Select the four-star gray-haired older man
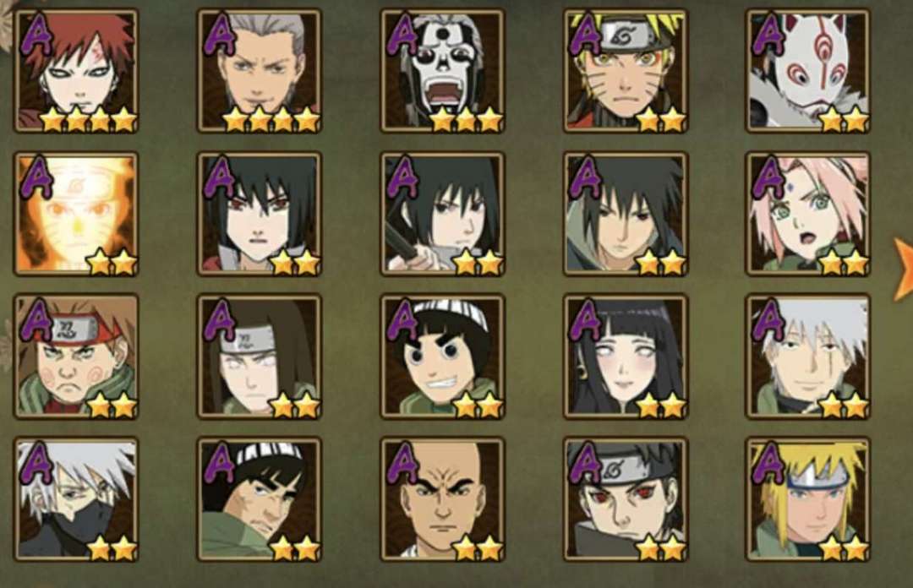913x588 pixels. point(260,71)
